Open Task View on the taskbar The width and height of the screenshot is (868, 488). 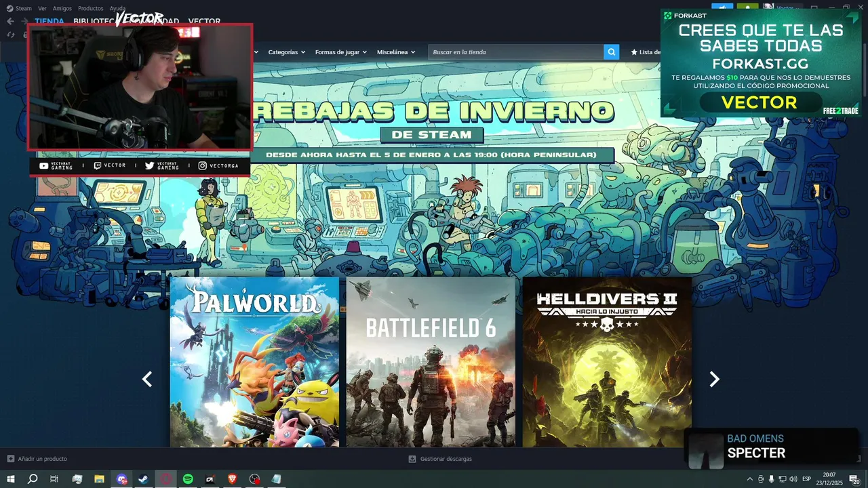pyautogui.click(x=54, y=479)
